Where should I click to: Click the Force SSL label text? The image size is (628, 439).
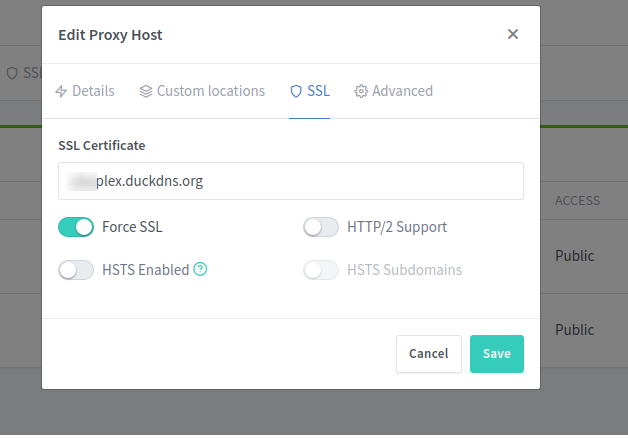point(132,227)
